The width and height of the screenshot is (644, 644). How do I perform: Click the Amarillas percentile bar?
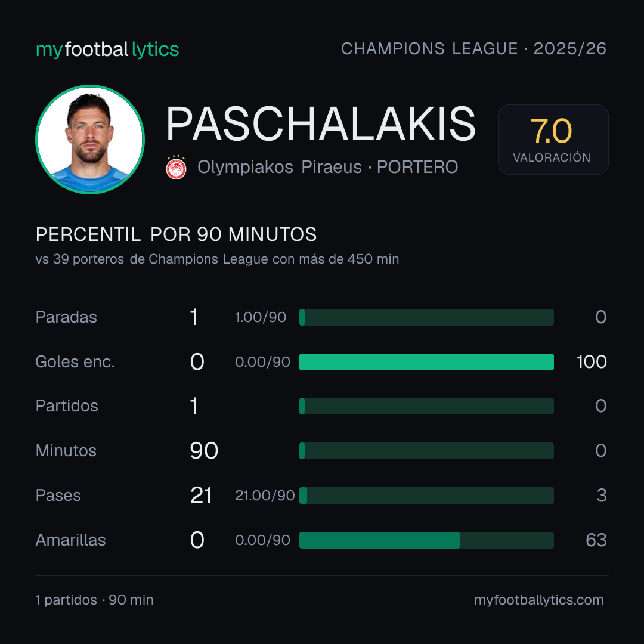[x=426, y=540]
